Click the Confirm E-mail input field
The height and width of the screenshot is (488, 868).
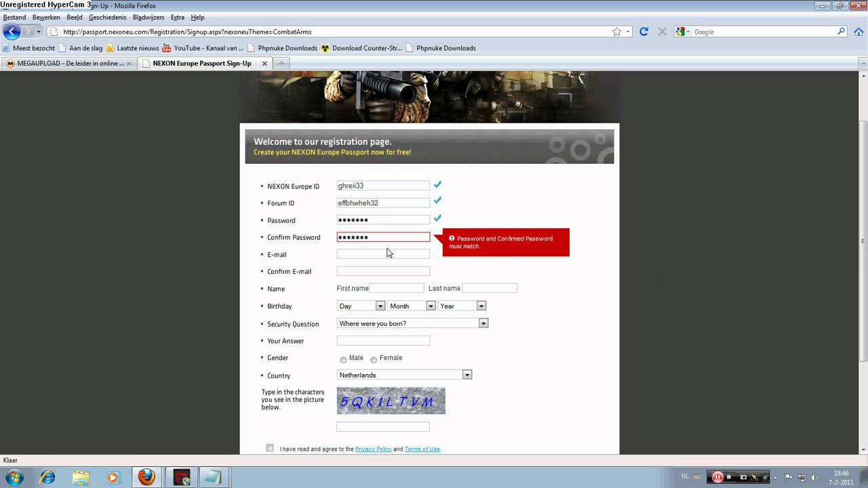tap(383, 271)
